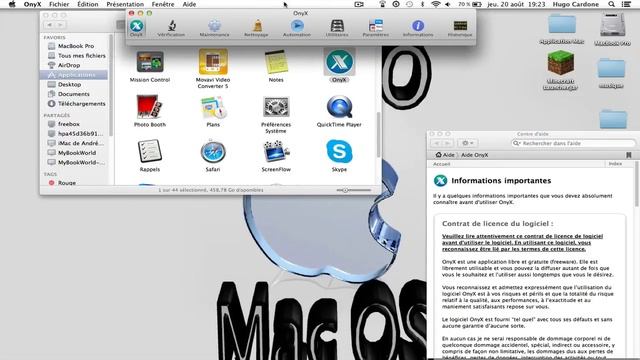Click Accueil link in help window

click(x=441, y=164)
